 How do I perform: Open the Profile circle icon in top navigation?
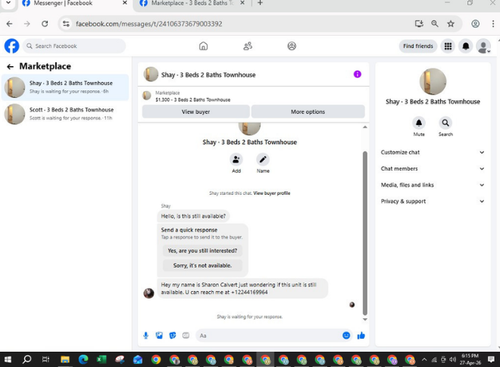pyautogui.click(x=292, y=46)
